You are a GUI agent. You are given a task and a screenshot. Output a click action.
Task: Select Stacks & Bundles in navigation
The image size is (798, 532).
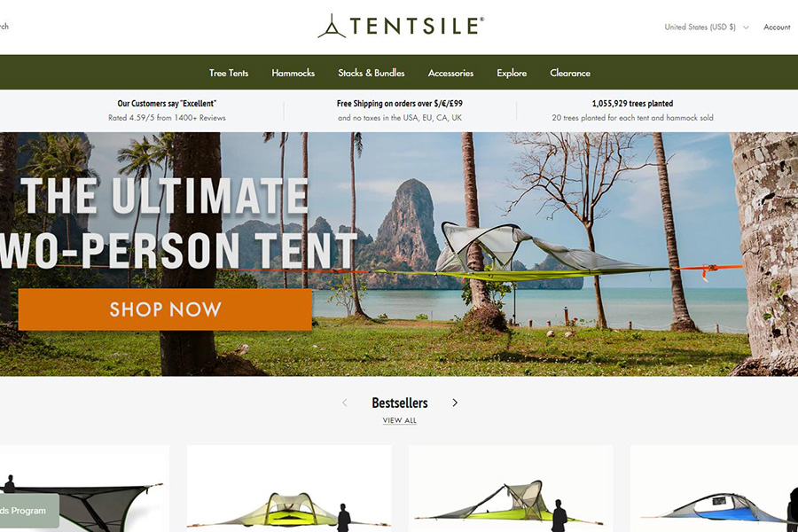pyautogui.click(x=371, y=73)
